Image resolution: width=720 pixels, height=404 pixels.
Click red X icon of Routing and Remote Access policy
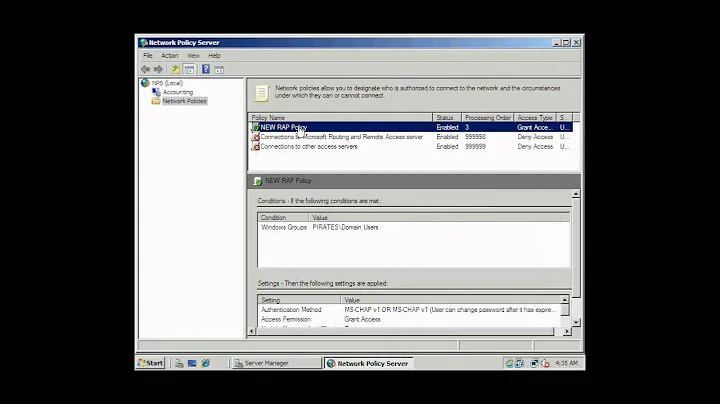(x=256, y=137)
